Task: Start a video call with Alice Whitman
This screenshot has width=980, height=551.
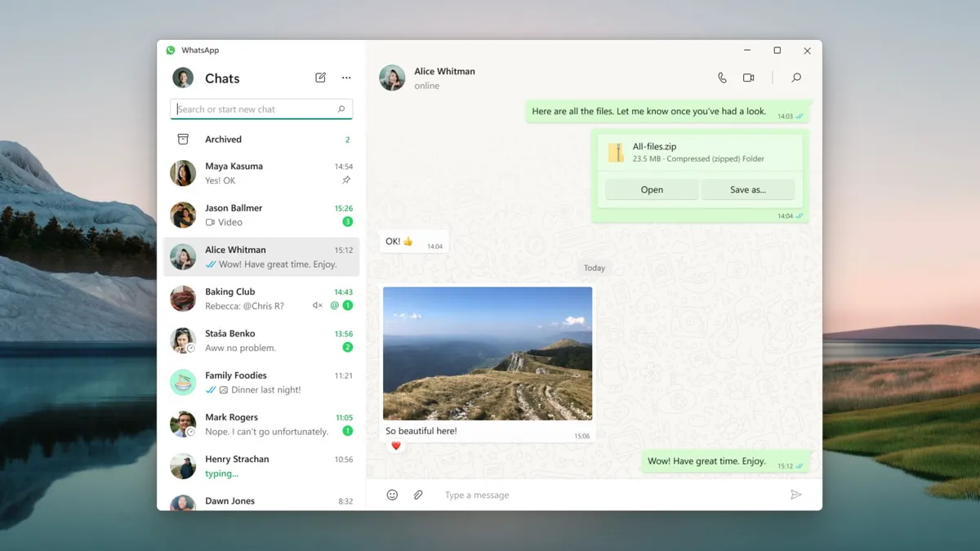Action: tap(748, 78)
